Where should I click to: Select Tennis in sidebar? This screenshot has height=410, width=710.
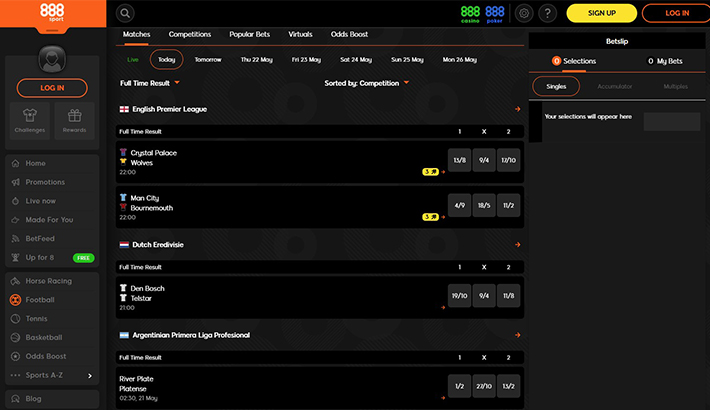coord(52,318)
